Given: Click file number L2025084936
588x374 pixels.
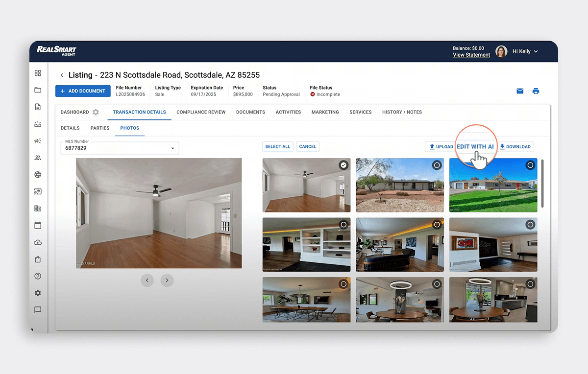Looking at the screenshot, I should (130, 94).
